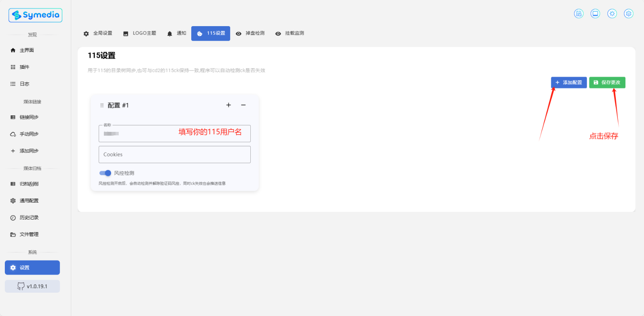Grab the drag handle of 配置 #1
644x316 pixels.
click(102, 105)
